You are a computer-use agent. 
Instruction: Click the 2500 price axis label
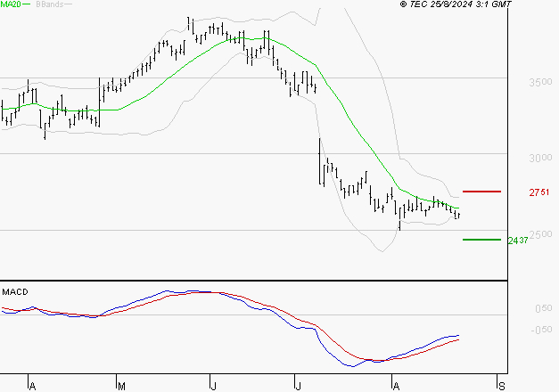[x=540, y=234]
